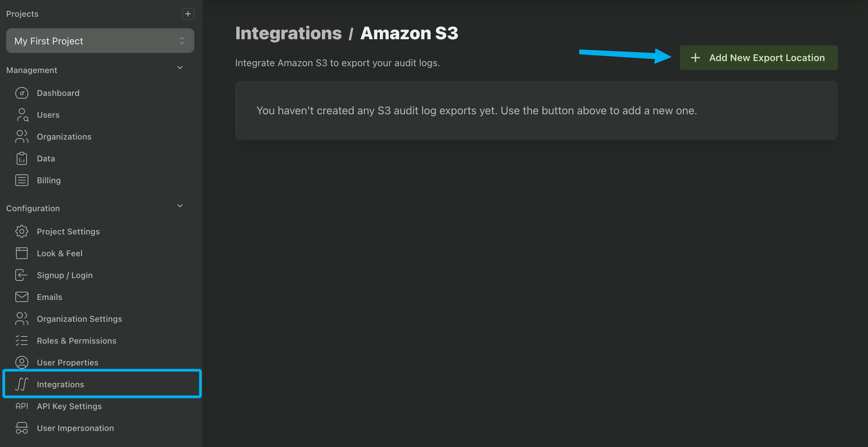The width and height of the screenshot is (868, 447).
Task: Select the Integrations curve icon
Action: pos(22,384)
